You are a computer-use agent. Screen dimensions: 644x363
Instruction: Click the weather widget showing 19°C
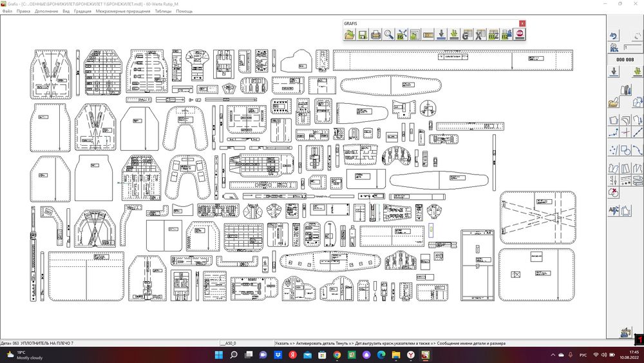point(23,355)
